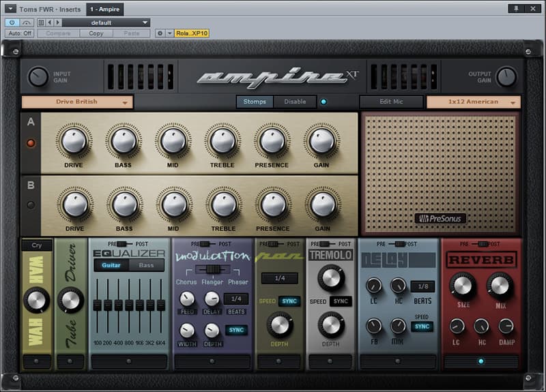Open the top-left window menu arrow

pyautogui.click(x=10, y=9)
